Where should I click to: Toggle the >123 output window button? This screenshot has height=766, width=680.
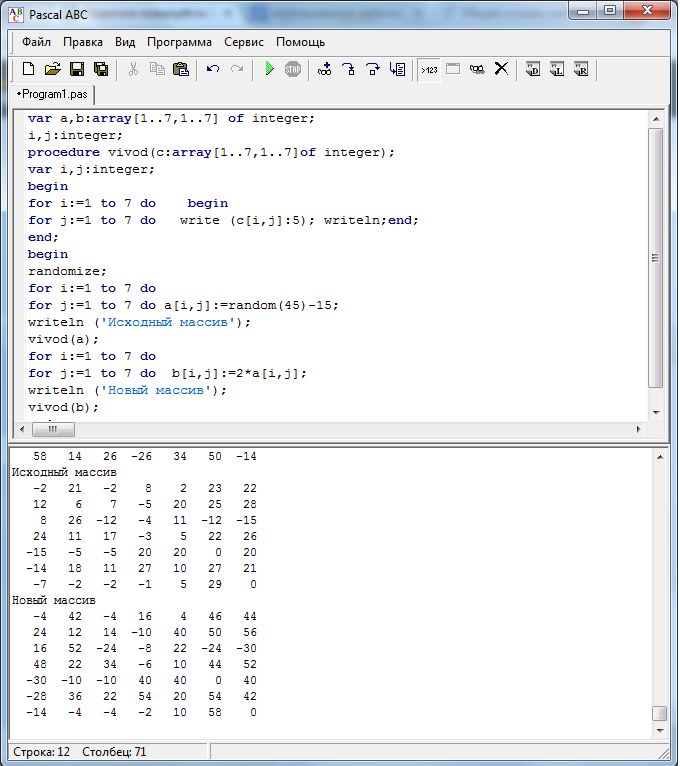428,69
